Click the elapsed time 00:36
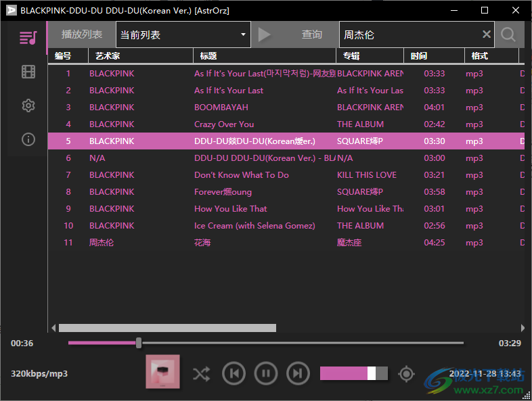 click(x=22, y=343)
